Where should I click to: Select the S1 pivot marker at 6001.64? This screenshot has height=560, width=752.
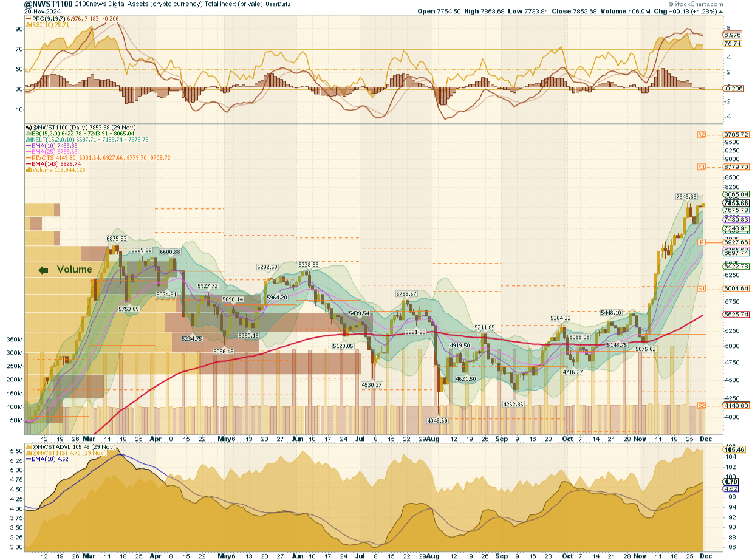click(x=701, y=288)
